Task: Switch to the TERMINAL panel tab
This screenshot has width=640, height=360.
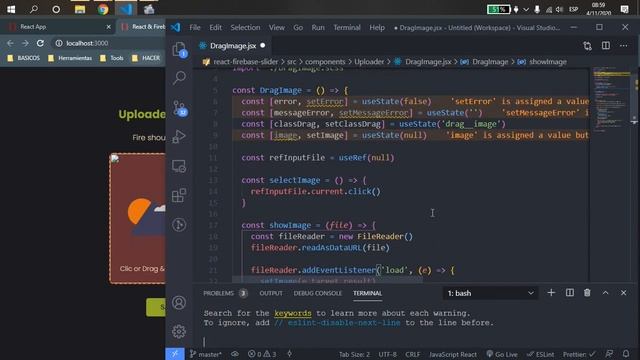Action: tap(367, 293)
